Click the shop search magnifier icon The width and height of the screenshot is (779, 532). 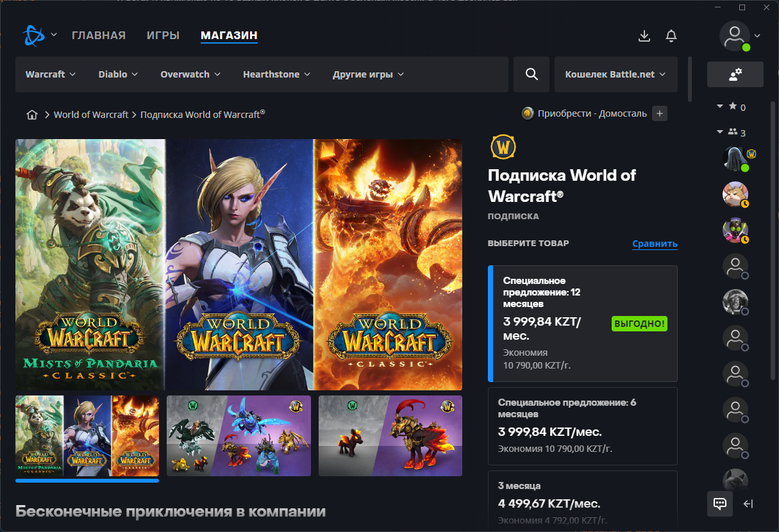[x=532, y=74]
